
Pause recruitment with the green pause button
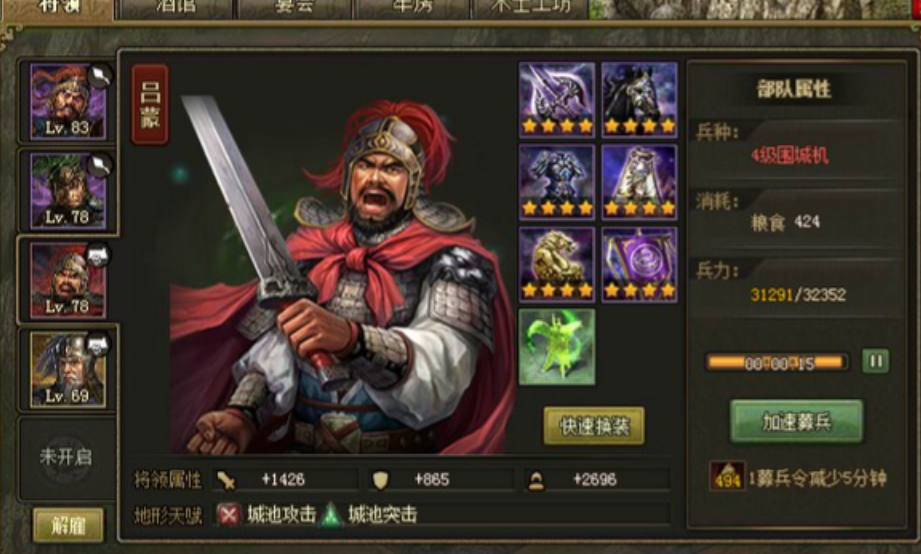(x=875, y=361)
